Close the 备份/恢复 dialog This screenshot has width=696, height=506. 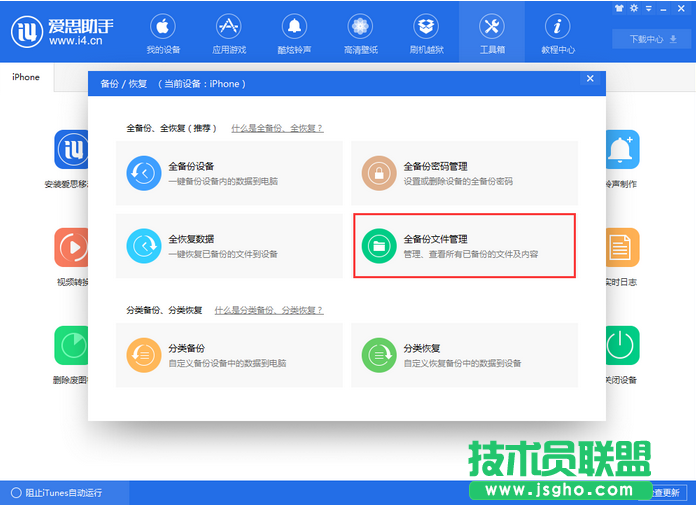coord(590,79)
